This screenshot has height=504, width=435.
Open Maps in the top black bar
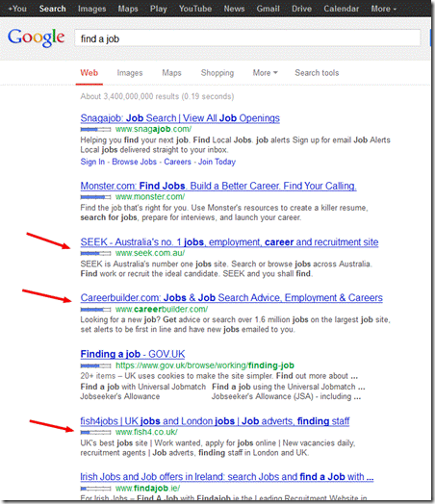coord(128,9)
